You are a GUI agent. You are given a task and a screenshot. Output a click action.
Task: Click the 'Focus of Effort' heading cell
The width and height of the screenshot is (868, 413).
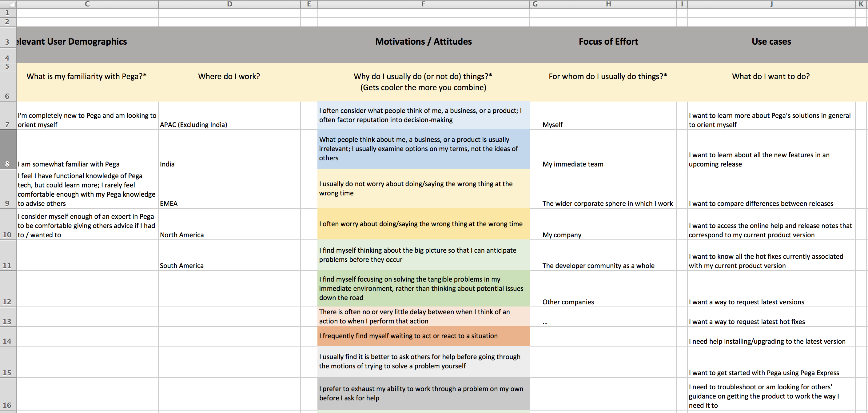click(x=608, y=42)
